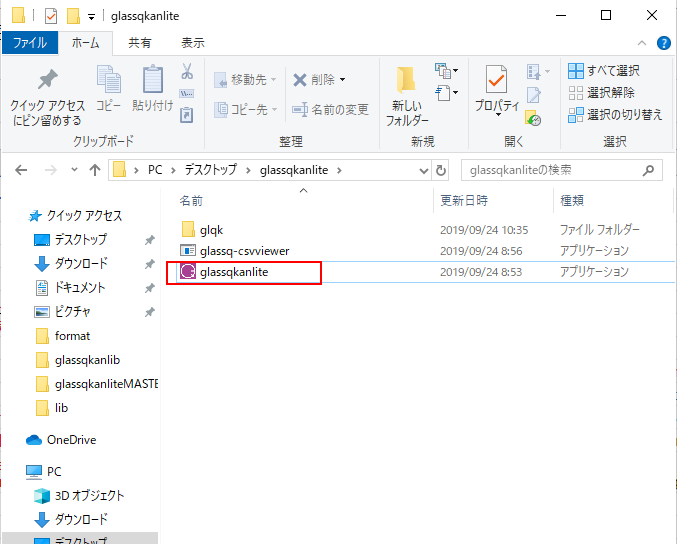The width and height of the screenshot is (677, 544).
Task: Switch to the ホーム (Home) ribbon tab
Action: tap(85, 43)
